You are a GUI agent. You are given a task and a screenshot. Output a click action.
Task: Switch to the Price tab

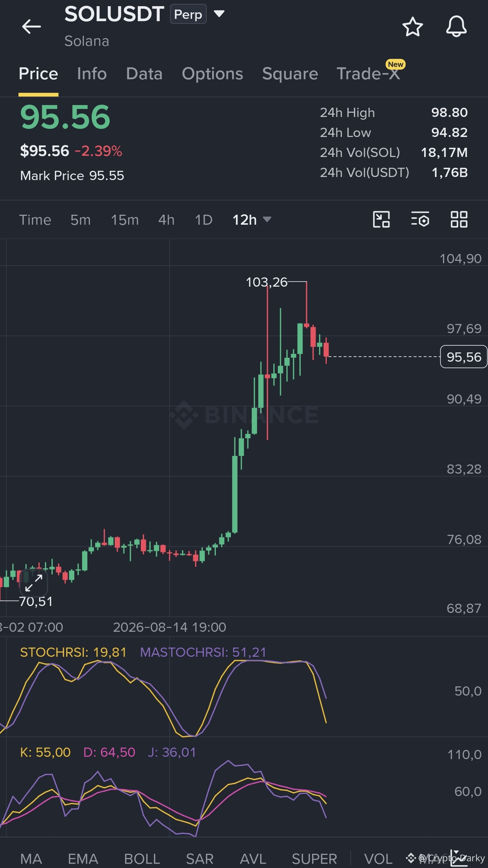(38, 73)
